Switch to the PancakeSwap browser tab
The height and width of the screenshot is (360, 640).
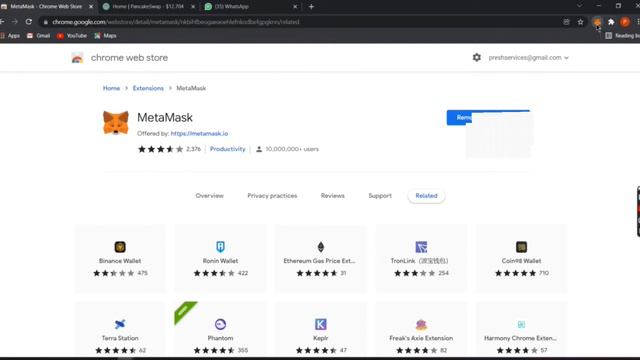click(149, 7)
